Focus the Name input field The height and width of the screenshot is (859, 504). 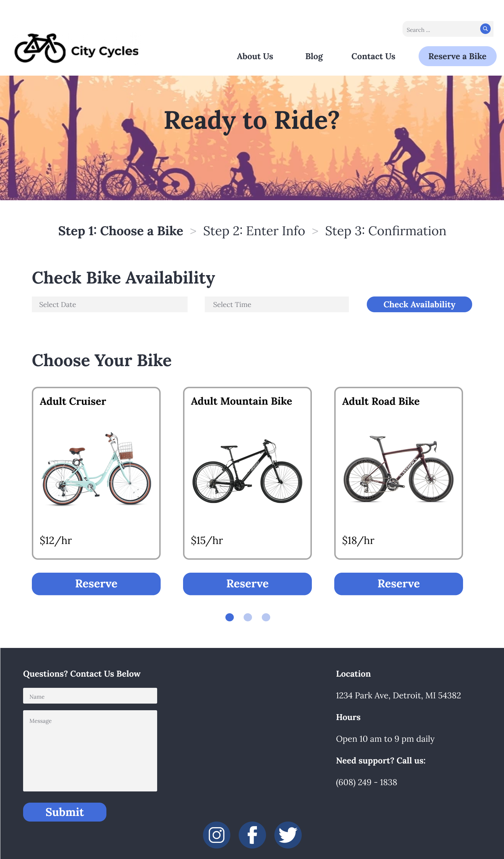click(x=90, y=696)
